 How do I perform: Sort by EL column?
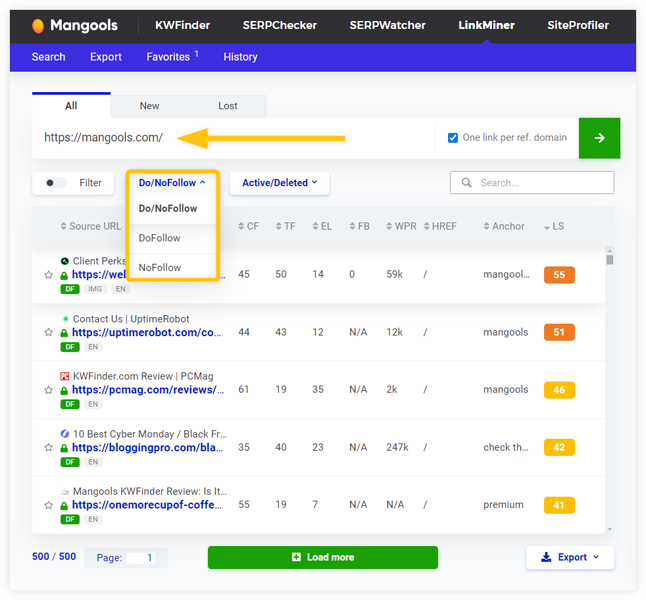click(322, 226)
